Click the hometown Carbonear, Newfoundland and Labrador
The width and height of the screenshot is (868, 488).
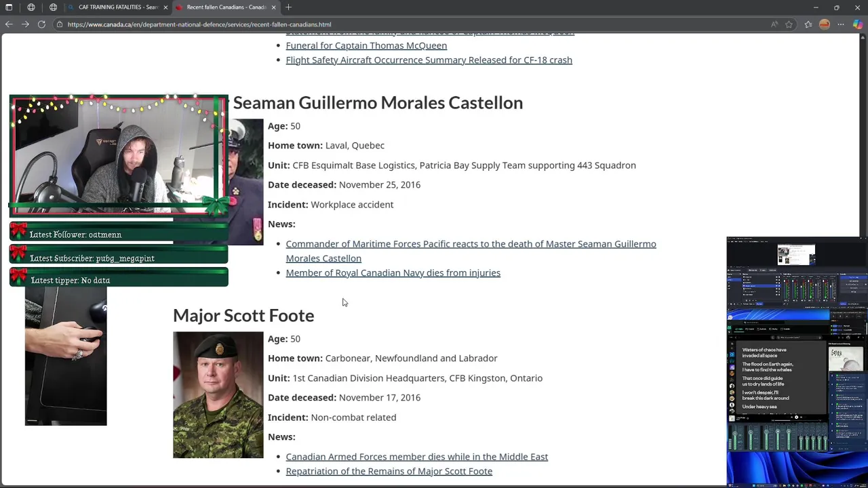click(x=411, y=358)
